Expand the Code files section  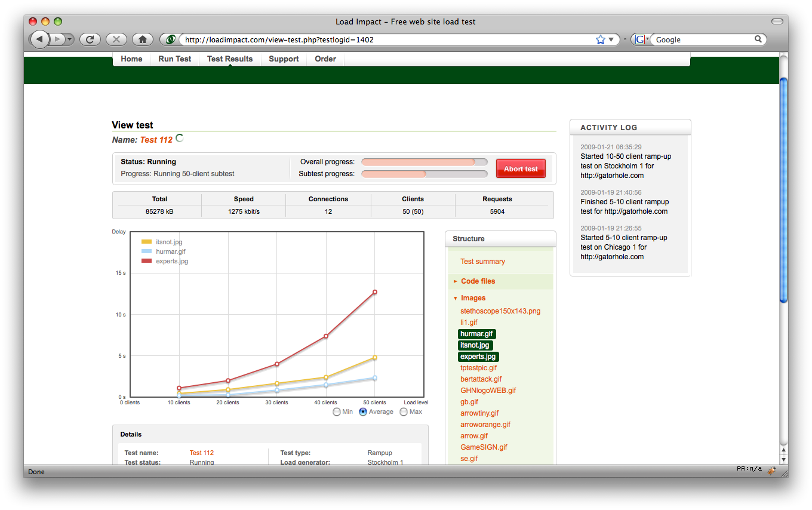tap(478, 281)
